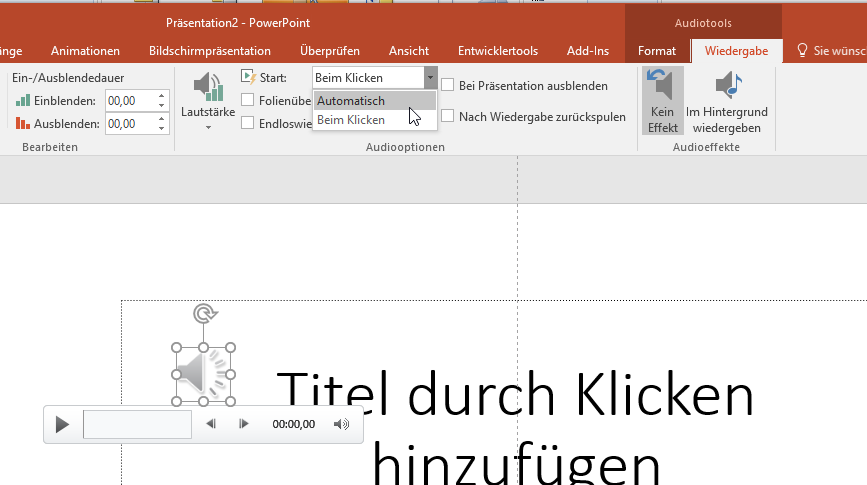This screenshot has width=867, height=485.
Task: Skip backward in audio clip
Action: 211,424
